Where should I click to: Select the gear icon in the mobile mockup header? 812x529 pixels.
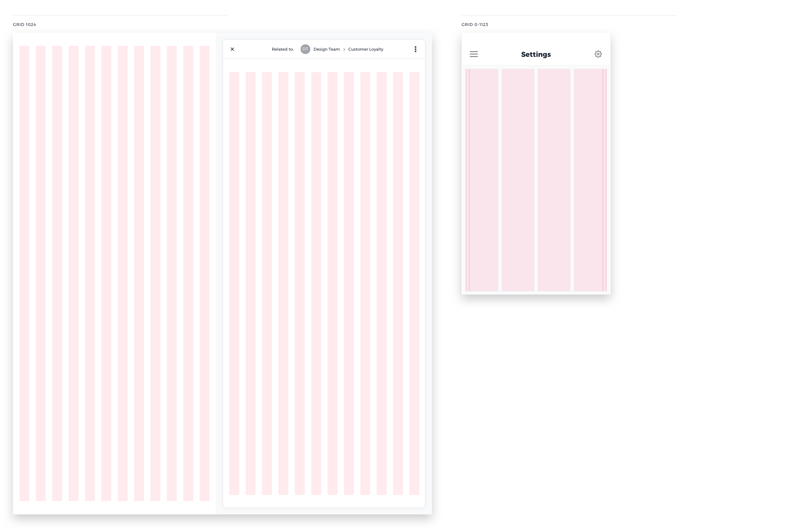(x=598, y=54)
